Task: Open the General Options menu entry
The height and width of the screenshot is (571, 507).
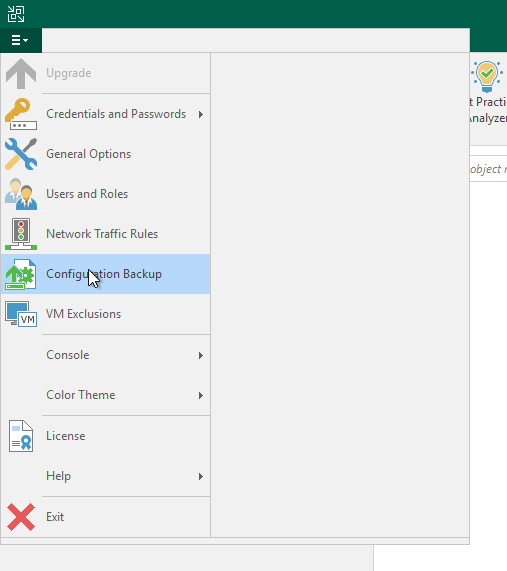Action: tap(106, 154)
